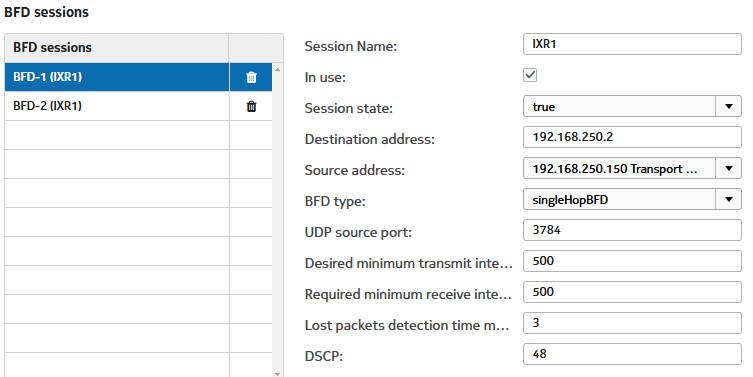This screenshot has height=377, width=753.
Task: Open the Session state dropdown arrow
Action: [x=729, y=106]
